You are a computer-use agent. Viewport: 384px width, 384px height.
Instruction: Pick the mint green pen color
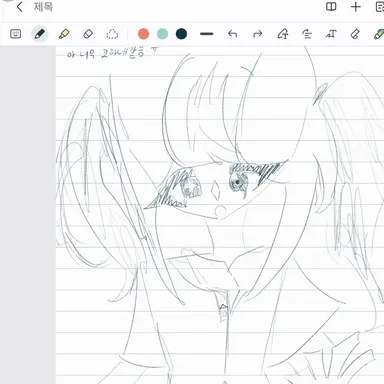click(x=162, y=34)
